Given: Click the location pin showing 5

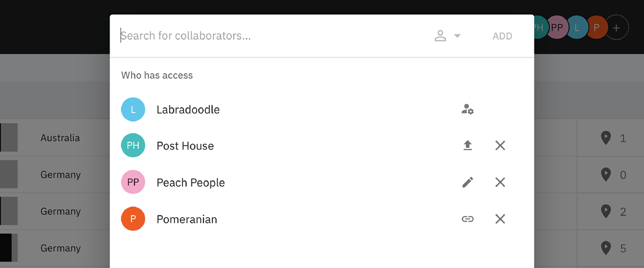Looking at the screenshot, I should point(606,248).
